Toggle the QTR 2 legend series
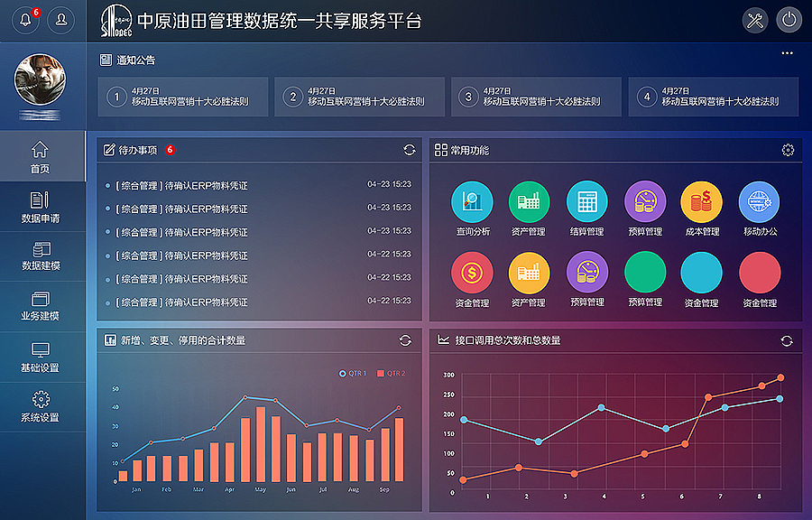The height and width of the screenshot is (520, 812). [x=392, y=374]
